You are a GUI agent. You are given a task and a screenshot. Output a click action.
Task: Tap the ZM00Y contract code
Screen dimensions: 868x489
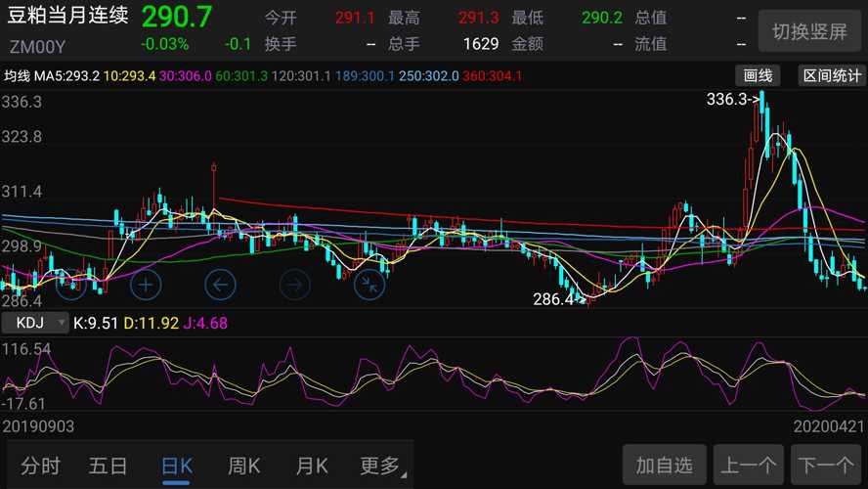[37, 47]
